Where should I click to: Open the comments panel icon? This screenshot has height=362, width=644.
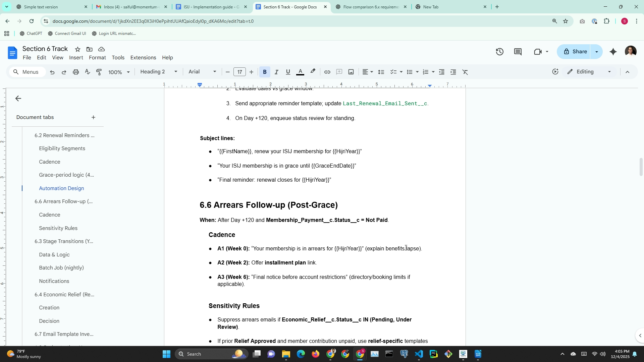pos(518,52)
